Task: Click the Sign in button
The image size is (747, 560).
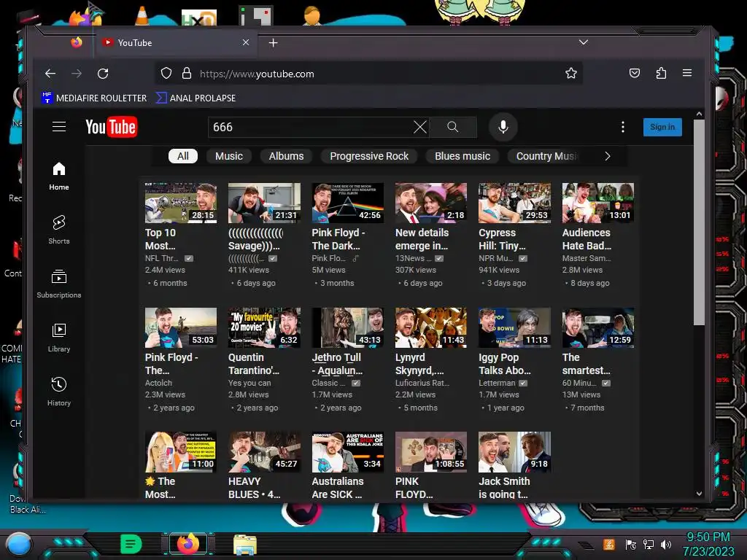Action: (x=662, y=127)
